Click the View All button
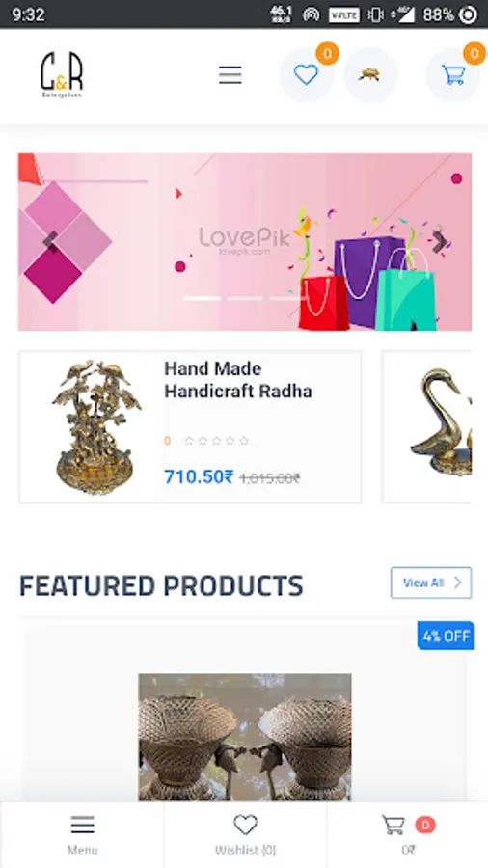 click(x=431, y=583)
